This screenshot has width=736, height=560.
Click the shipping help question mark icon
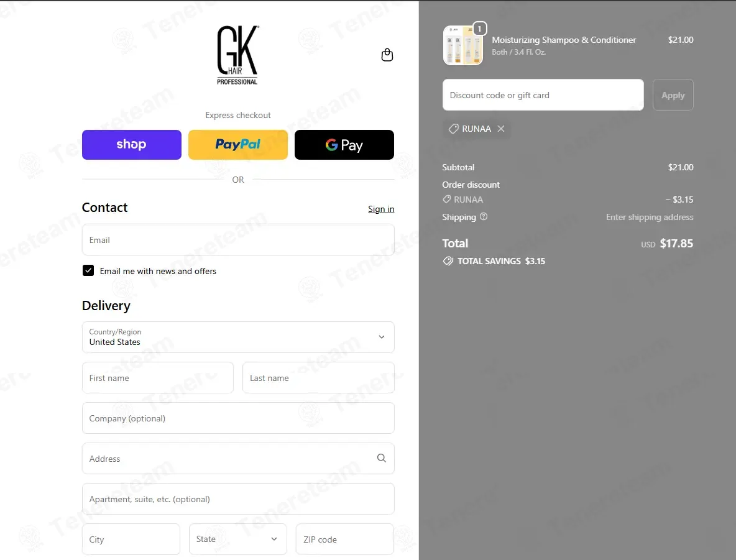[x=484, y=216]
